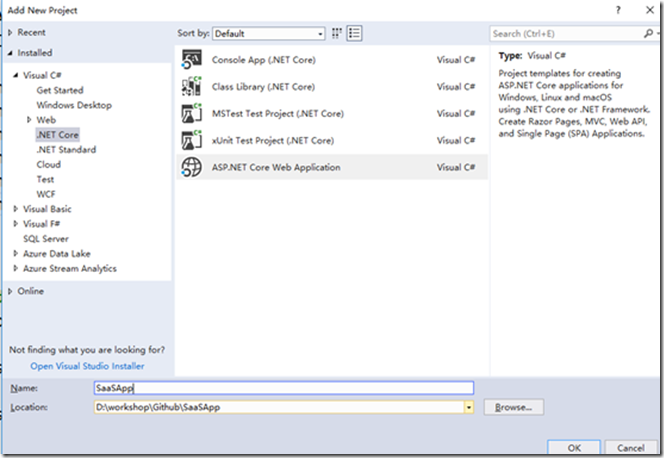
Task: Click "ASP.NET Core Web Application" template name
Action: [276, 167]
